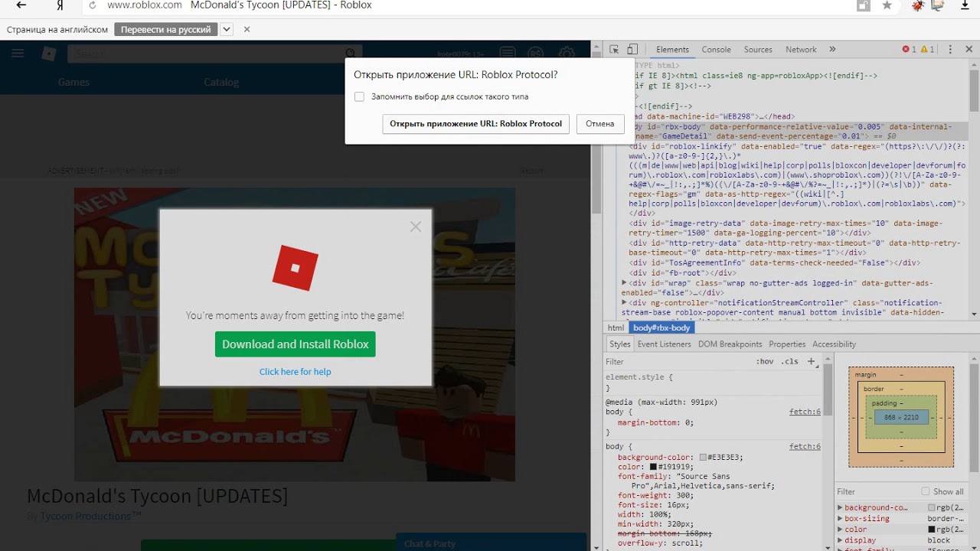Toggle the .cls classes button

click(789, 362)
